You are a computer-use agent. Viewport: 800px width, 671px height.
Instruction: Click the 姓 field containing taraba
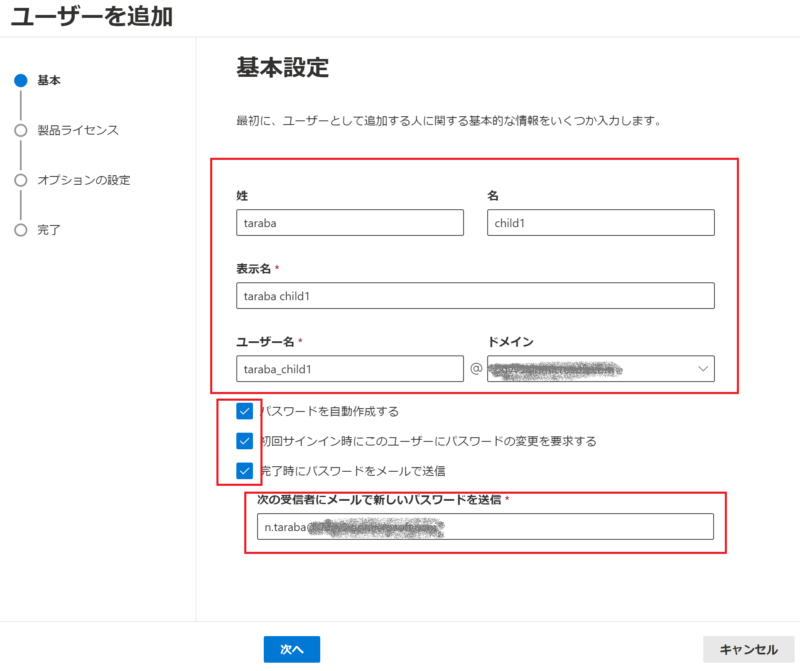[350, 222]
